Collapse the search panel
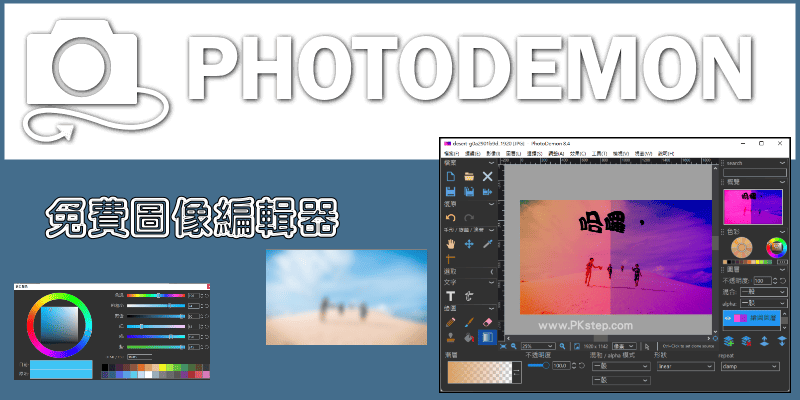The height and width of the screenshot is (400, 800). coord(783,163)
